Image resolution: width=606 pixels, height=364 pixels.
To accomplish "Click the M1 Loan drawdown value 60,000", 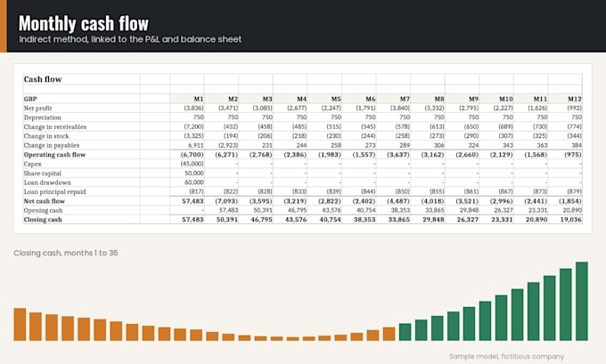I will tap(194, 182).
